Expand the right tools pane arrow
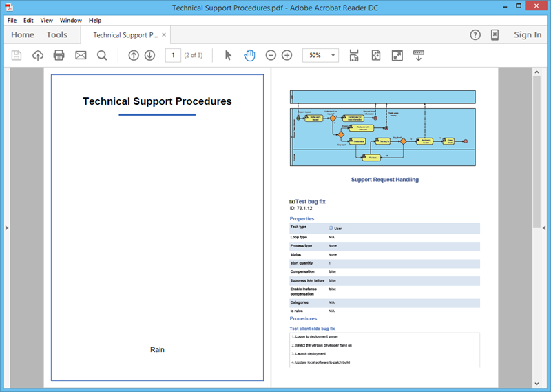This screenshot has height=392, width=551. click(545, 227)
